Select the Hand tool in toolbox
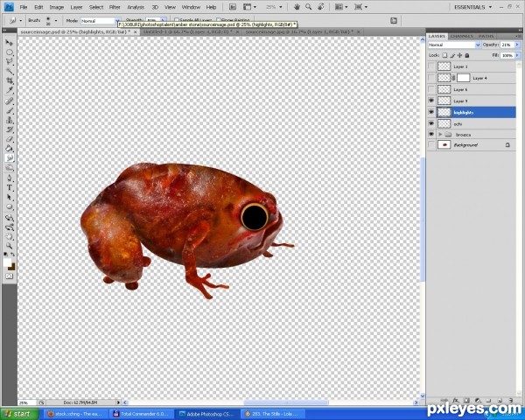525x420 pixels. (x=10, y=236)
